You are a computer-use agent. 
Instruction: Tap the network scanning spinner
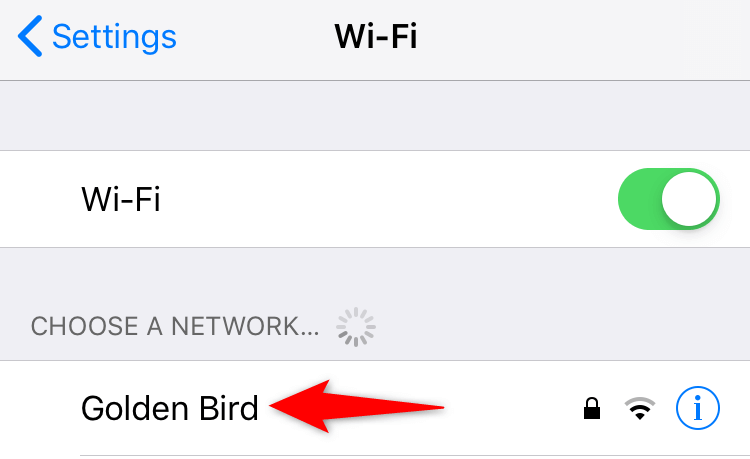(355, 327)
